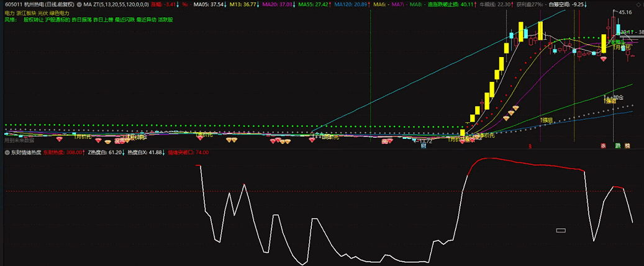The height and width of the screenshot is (266, 644).
Task: Open the 浙江板块 sector tag
Action: (x=26, y=12)
